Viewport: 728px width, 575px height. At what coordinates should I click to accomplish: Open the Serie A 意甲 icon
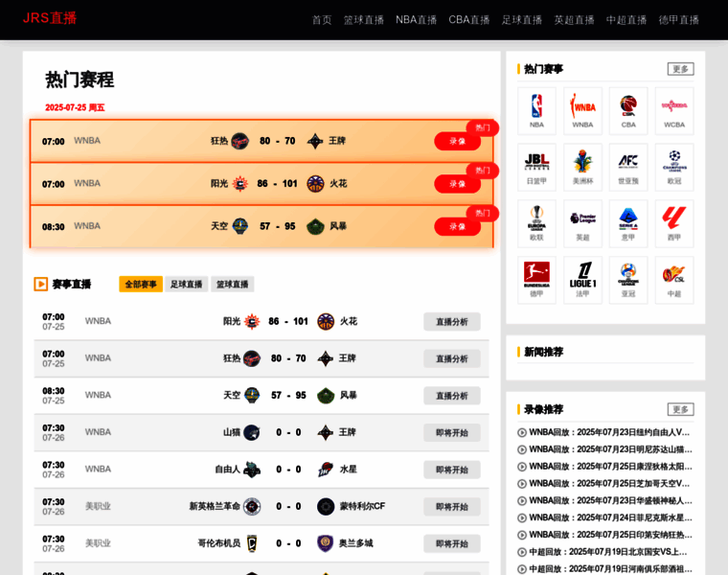coord(628,223)
